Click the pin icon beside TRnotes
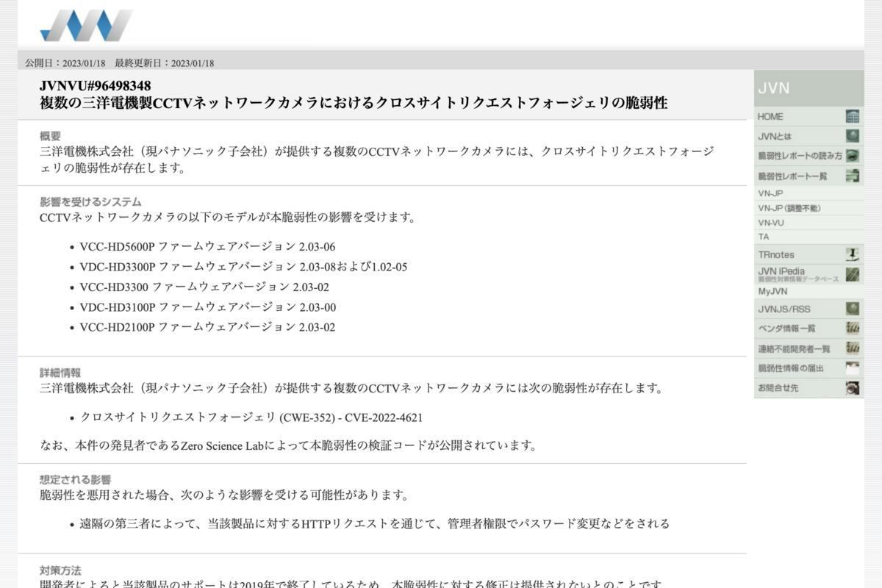 point(853,254)
